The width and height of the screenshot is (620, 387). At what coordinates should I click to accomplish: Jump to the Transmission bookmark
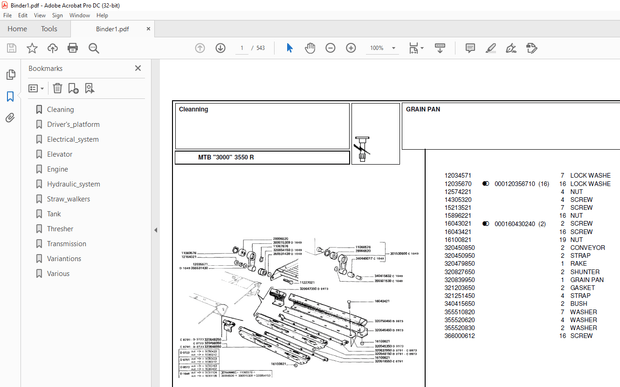pos(66,244)
